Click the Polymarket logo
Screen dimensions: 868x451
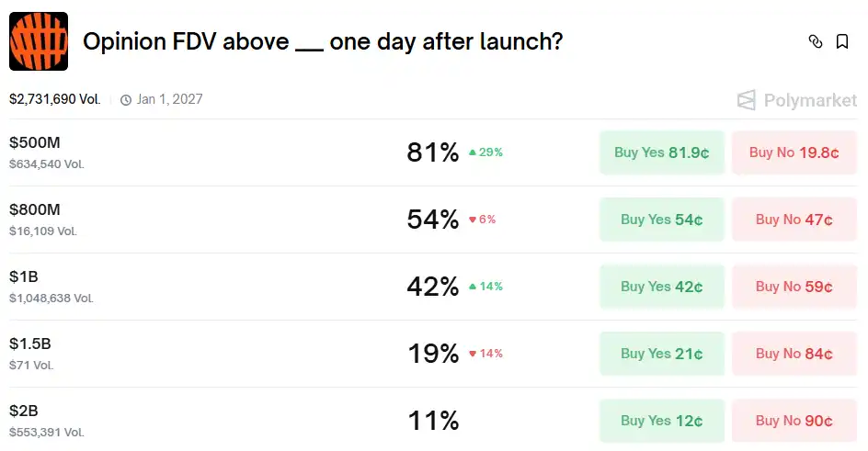tap(797, 100)
